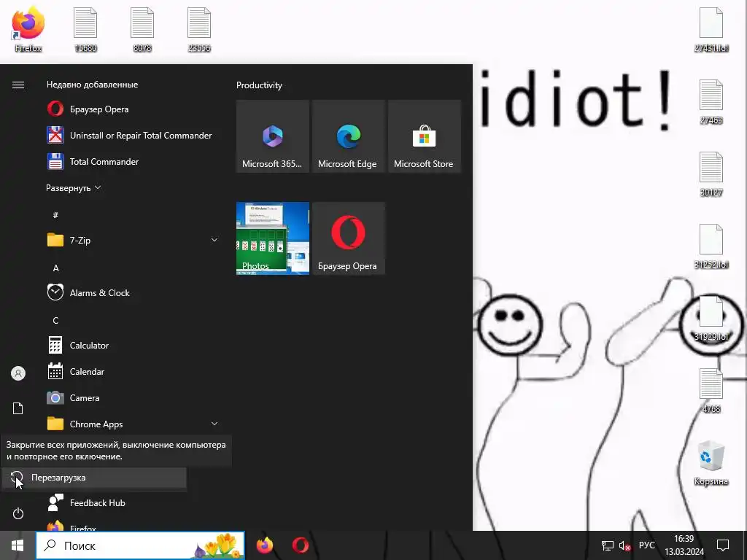This screenshot has height=560, width=747.
Task: Jump to the C letter index
Action: coord(55,320)
